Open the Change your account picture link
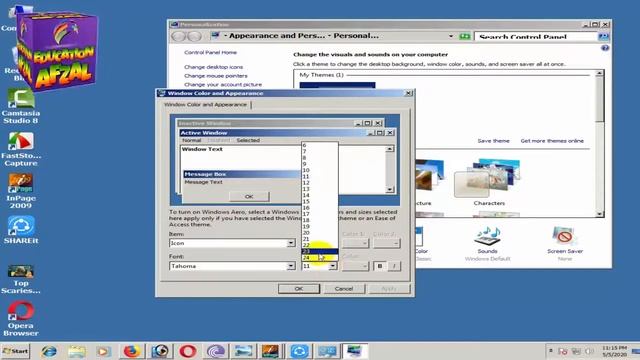 [223, 84]
